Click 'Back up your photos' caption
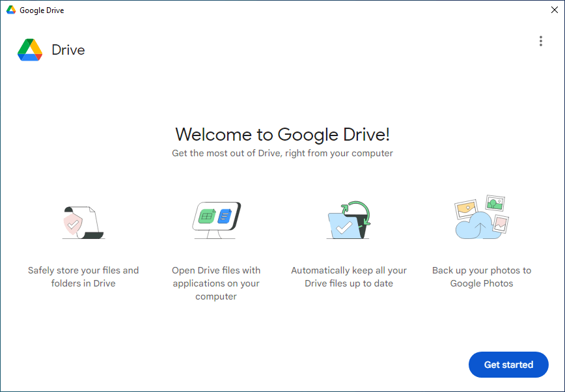Viewport: 565px width, 392px height. [x=482, y=277]
